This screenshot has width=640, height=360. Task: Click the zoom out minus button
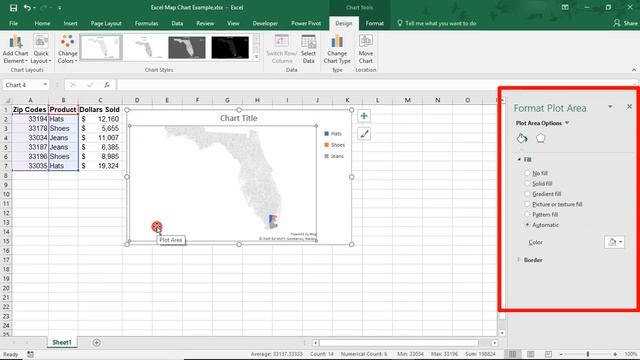click(561, 354)
